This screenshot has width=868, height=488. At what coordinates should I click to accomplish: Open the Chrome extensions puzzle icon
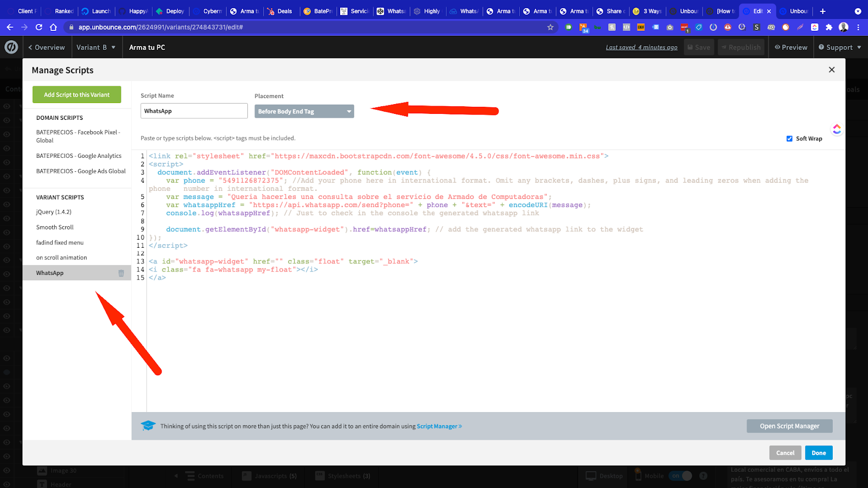click(x=829, y=27)
